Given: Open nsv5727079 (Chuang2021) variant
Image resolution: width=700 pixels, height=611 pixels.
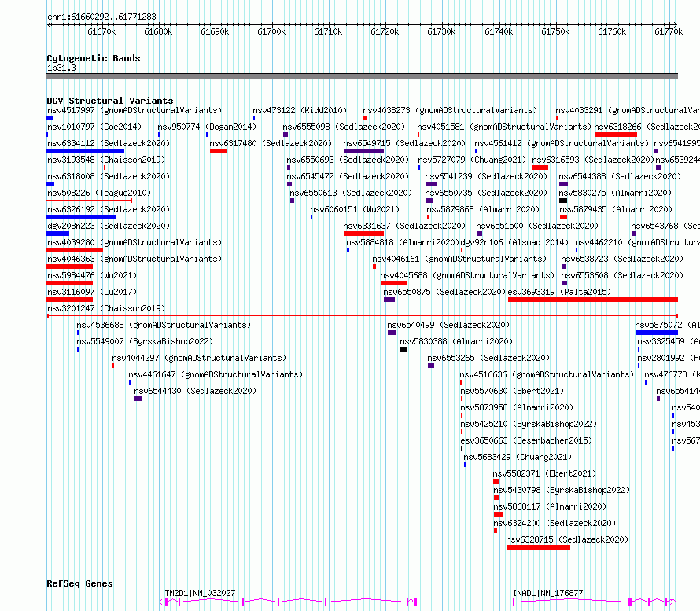Looking at the screenshot, I should tap(472, 160).
